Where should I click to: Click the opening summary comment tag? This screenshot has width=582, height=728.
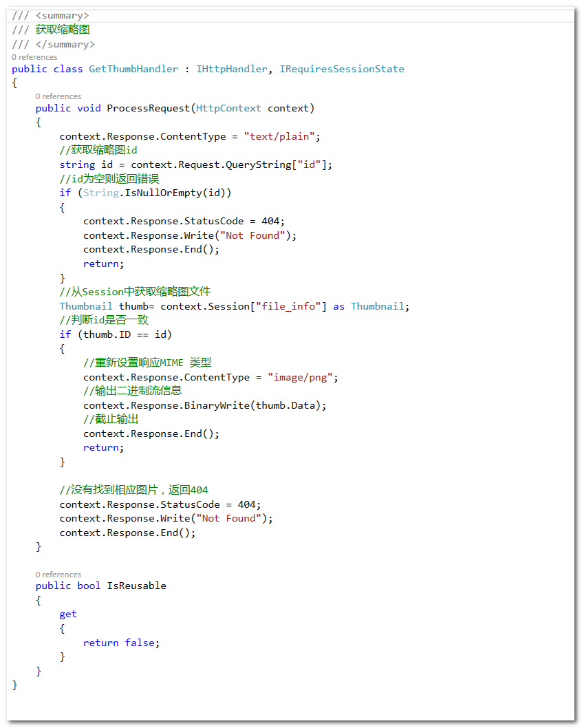point(62,15)
